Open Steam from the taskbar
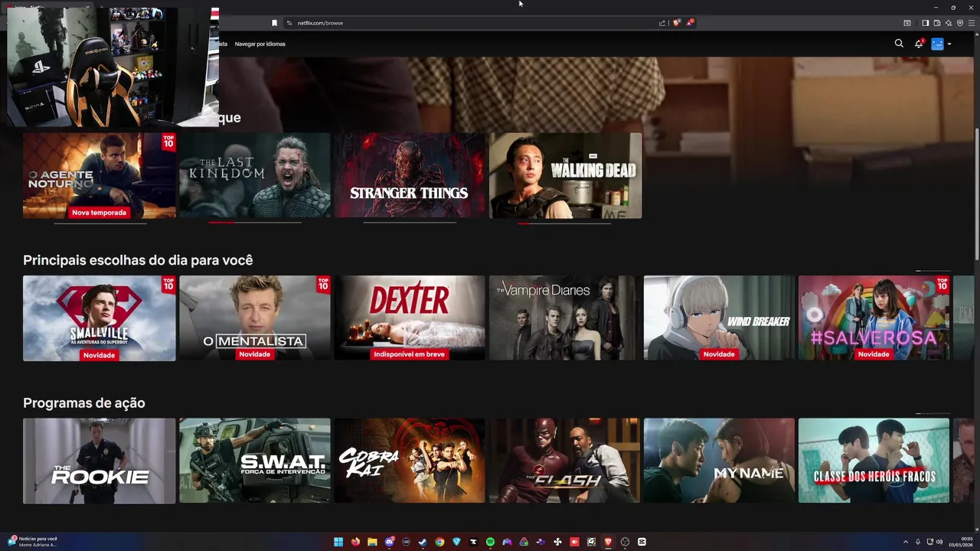 [x=423, y=542]
